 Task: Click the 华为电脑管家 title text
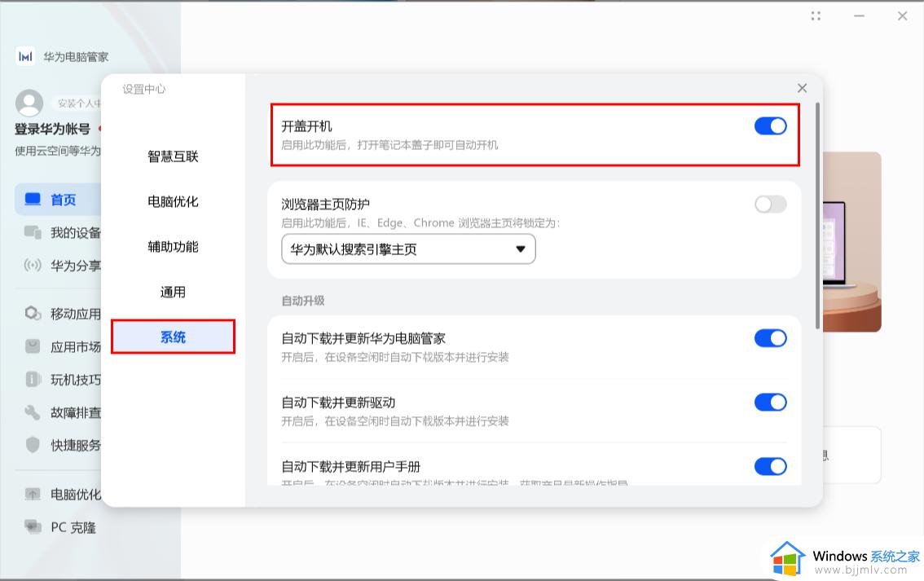coord(76,57)
